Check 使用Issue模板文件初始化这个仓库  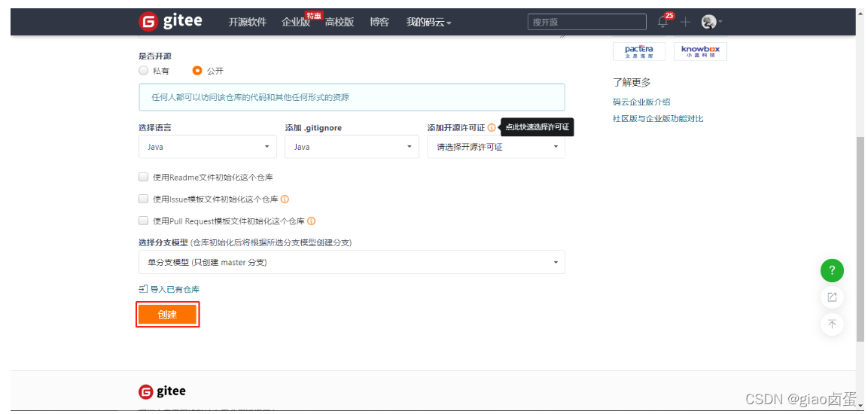pyautogui.click(x=143, y=199)
